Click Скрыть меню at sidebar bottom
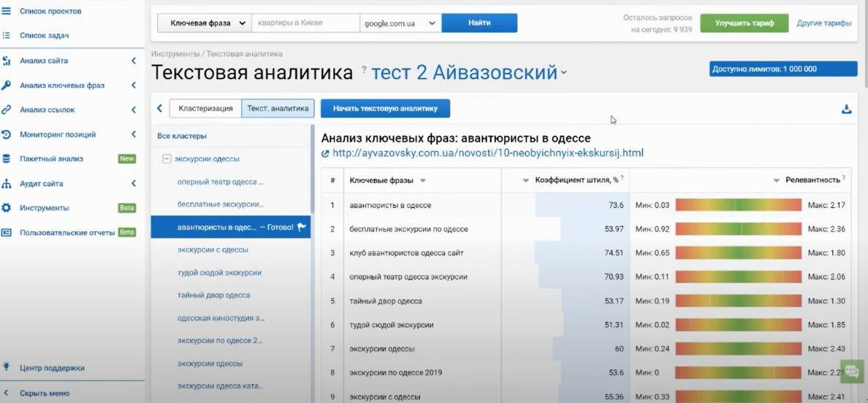Viewport: 868px width, 403px height. pyautogui.click(x=45, y=393)
